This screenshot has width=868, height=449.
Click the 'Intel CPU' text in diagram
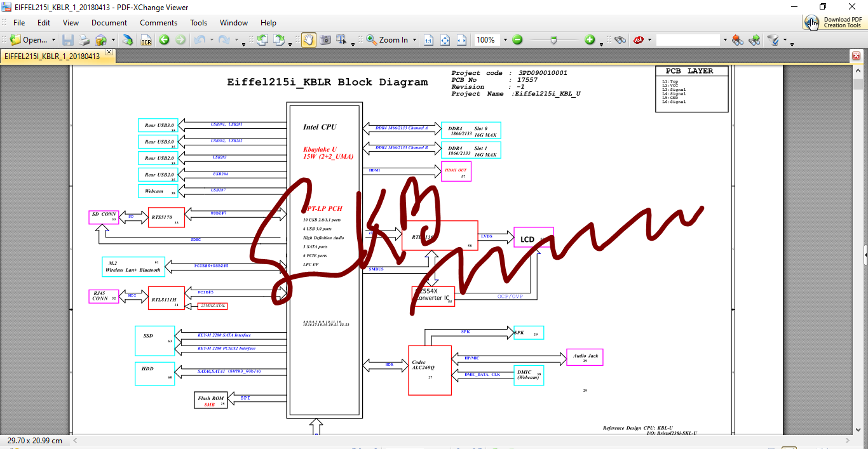[320, 127]
